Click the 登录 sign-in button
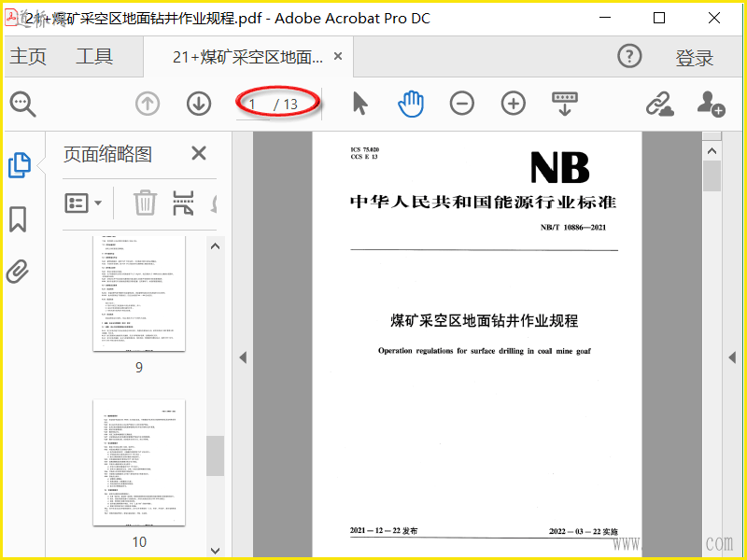 coord(694,58)
